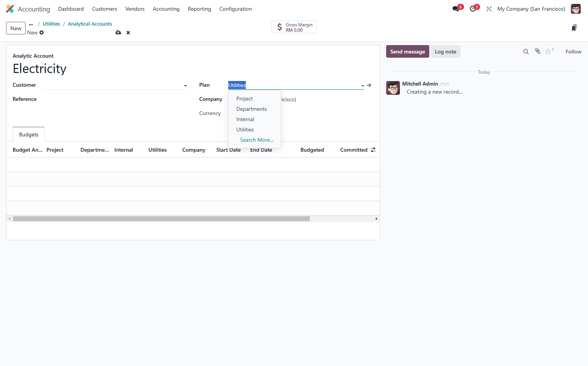This screenshot has height=366, width=588.
Task: Show followers list icon
Action: (549, 51)
